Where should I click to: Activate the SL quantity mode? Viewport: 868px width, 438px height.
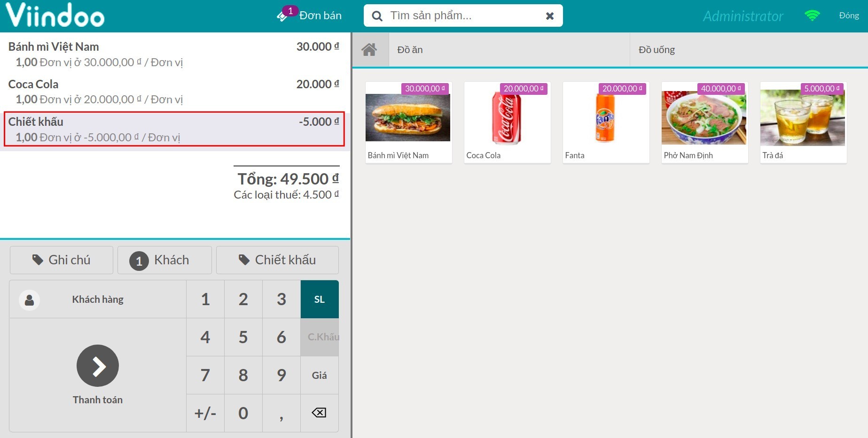[320, 300]
